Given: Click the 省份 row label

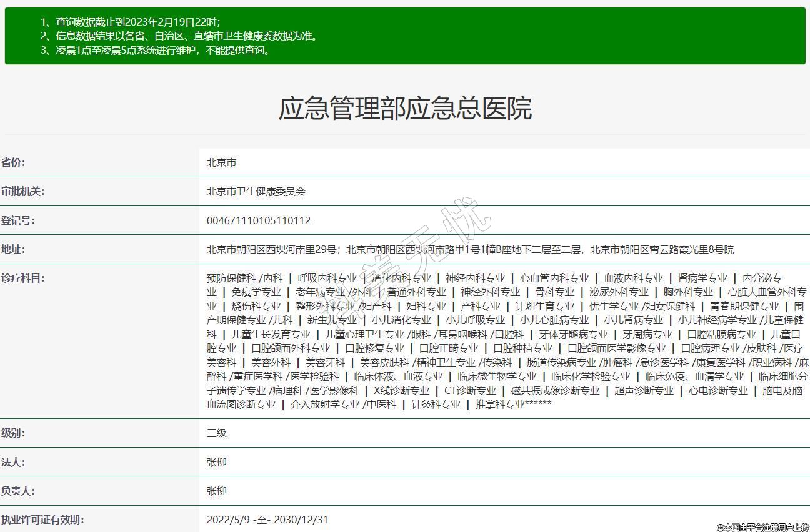Looking at the screenshot, I should (x=13, y=163).
